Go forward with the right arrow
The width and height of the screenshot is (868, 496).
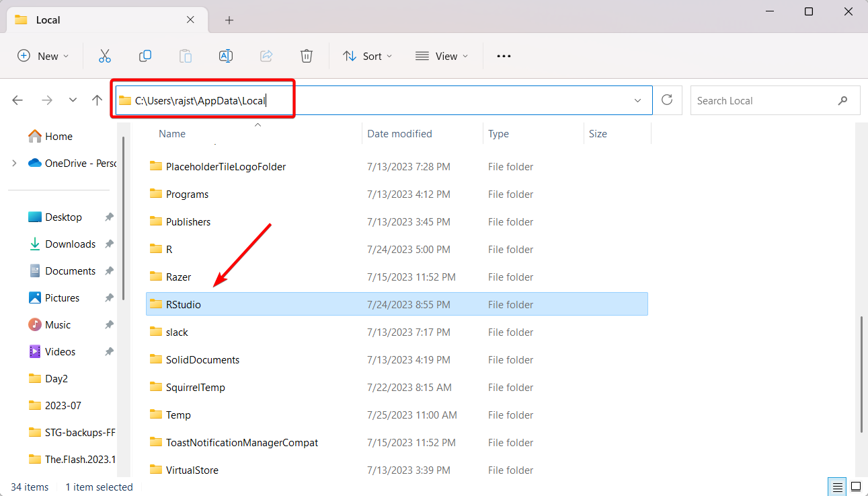[x=46, y=100]
